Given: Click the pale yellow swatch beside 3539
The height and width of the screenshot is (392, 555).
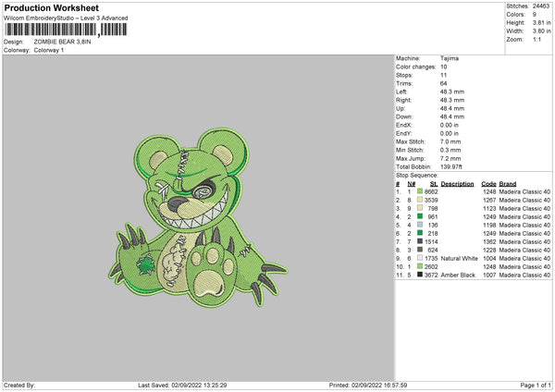Looking at the screenshot, I should pyautogui.click(x=420, y=200).
